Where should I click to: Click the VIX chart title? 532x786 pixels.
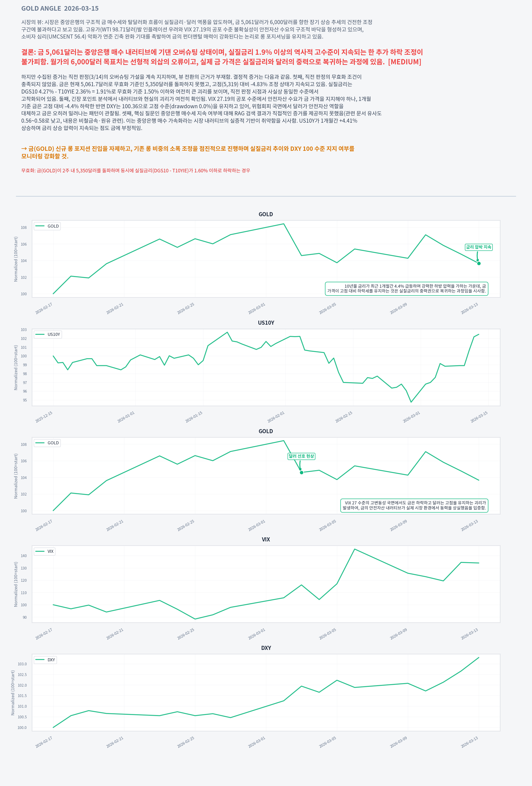coord(266,539)
